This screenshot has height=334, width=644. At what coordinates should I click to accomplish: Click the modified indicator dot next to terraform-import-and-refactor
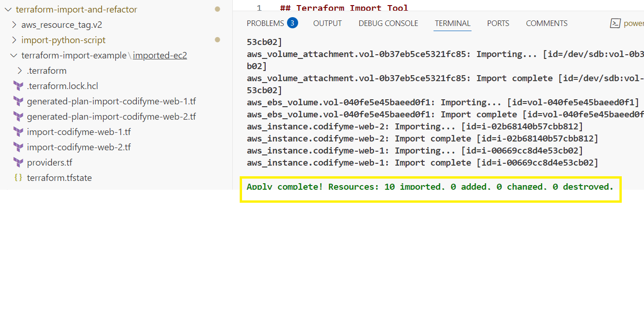pos(217,8)
